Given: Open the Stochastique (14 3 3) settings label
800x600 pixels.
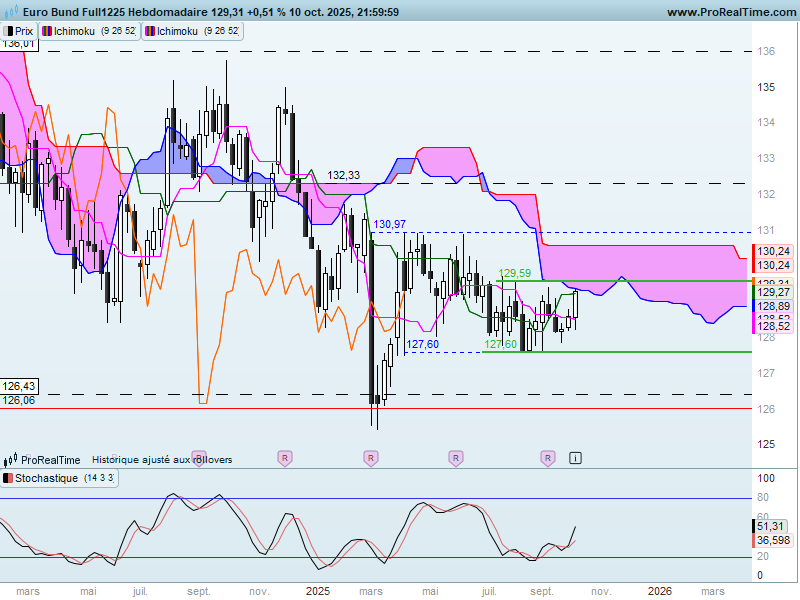Looking at the screenshot, I should [55, 480].
